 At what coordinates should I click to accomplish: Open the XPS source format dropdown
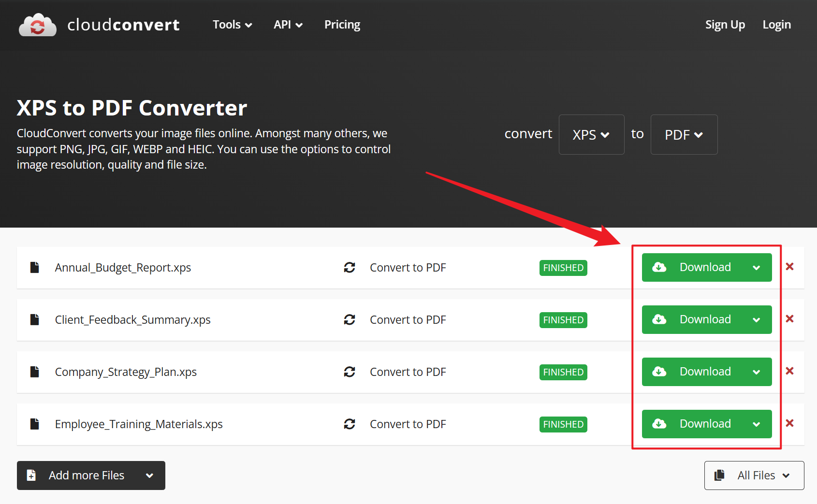tap(591, 135)
